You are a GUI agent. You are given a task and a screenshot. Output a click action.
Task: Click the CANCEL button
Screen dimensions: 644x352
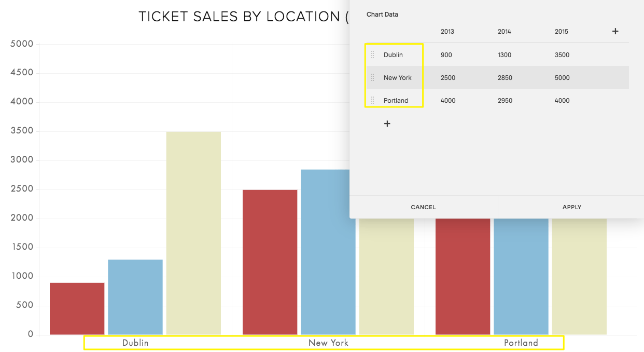[x=423, y=207]
